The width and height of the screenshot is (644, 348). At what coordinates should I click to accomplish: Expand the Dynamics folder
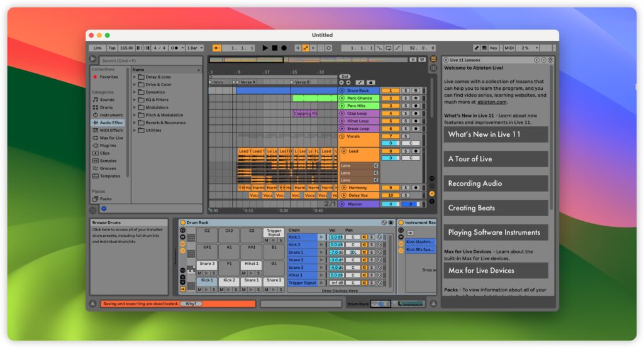[135, 92]
